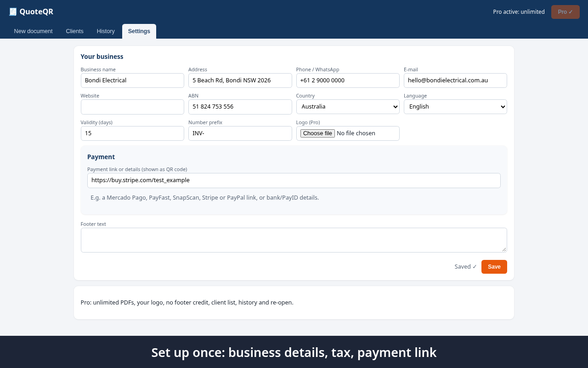
Task: Click the empty Website field
Action: point(132,107)
